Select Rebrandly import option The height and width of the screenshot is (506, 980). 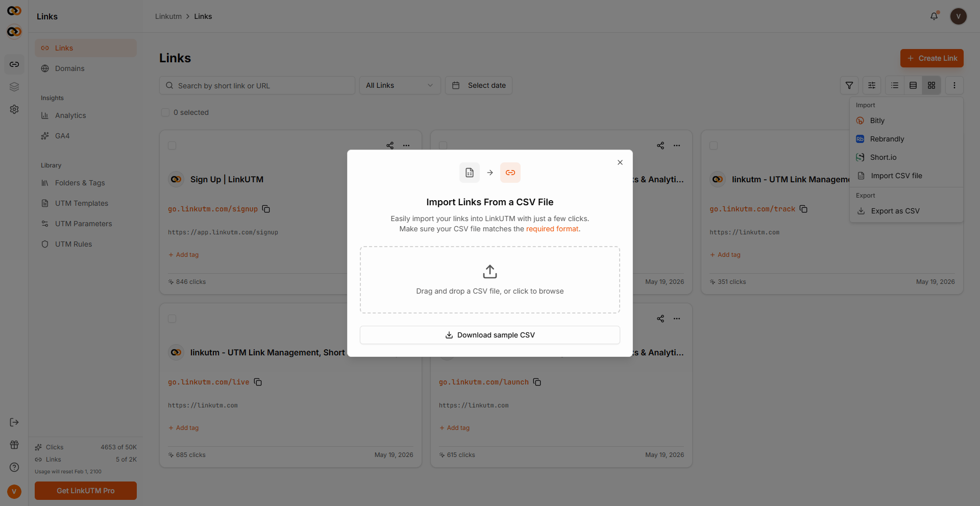click(906, 139)
